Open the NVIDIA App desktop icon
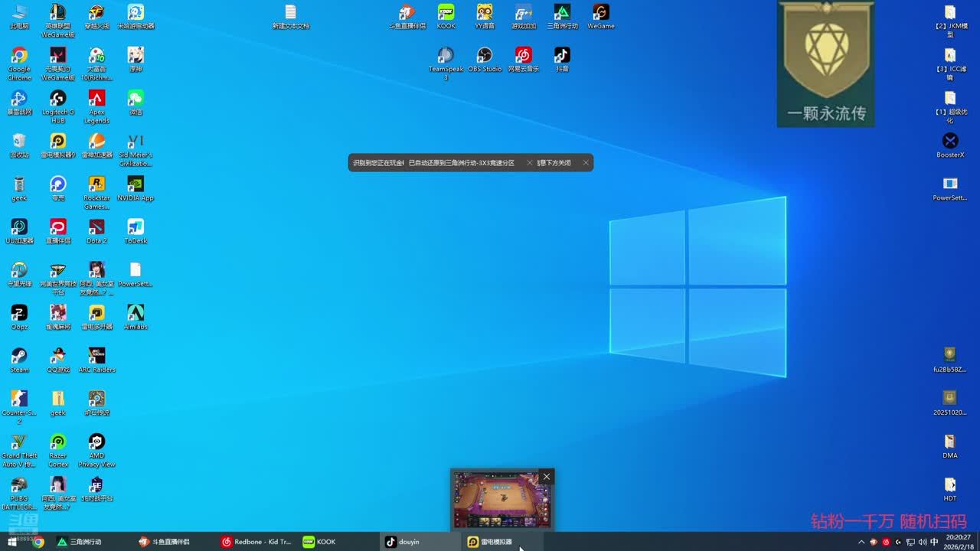The width and height of the screenshot is (980, 551). point(136,185)
